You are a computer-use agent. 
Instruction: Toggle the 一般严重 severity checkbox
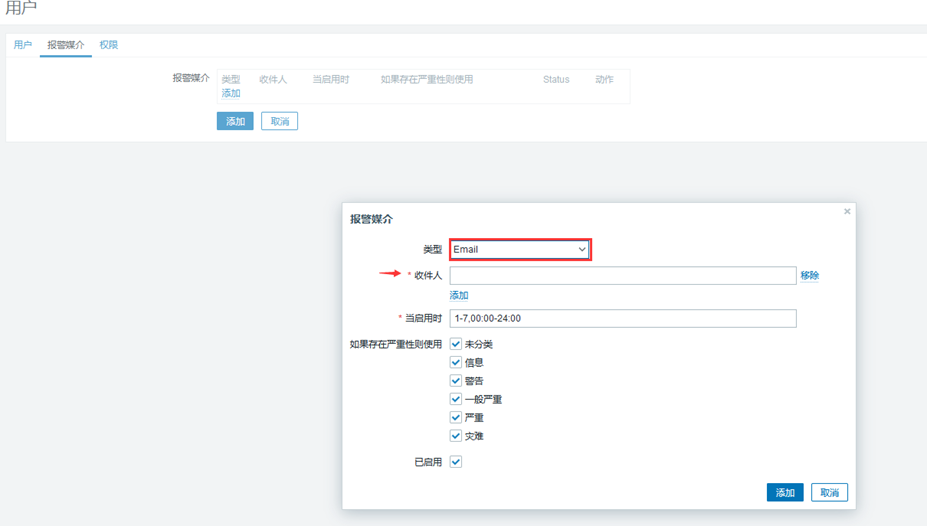click(456, 399)
